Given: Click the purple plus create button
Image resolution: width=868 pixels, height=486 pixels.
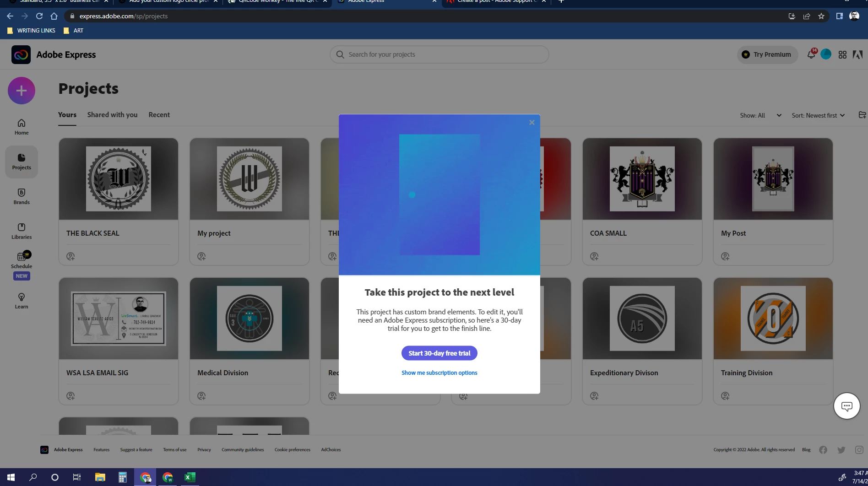Looking at the screenshot, I should pyautogui.click(x=21, y=91).
